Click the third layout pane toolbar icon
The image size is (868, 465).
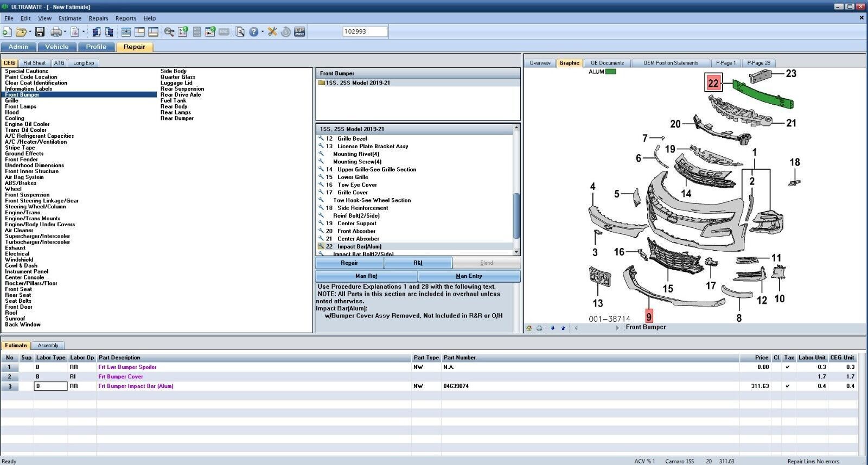[x=153, y=32]
